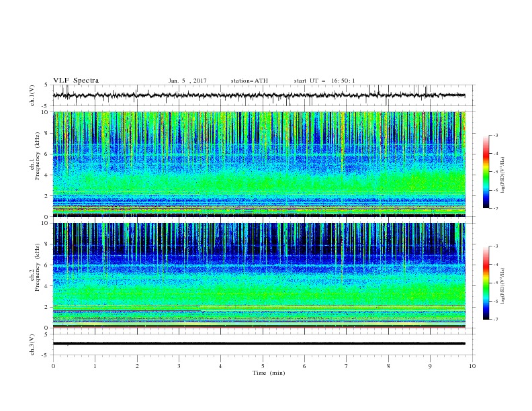Click the ch.1 voltage waveform trace

[259, 95]
